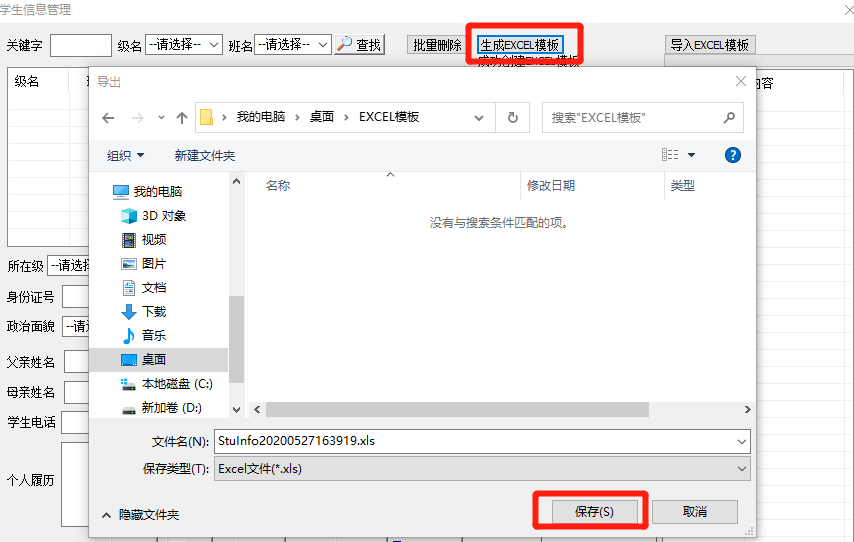Click the folder icon in the address bar
Image resolution: width=854 pixels, height=542 pixels.
click(x=206, y=117)
